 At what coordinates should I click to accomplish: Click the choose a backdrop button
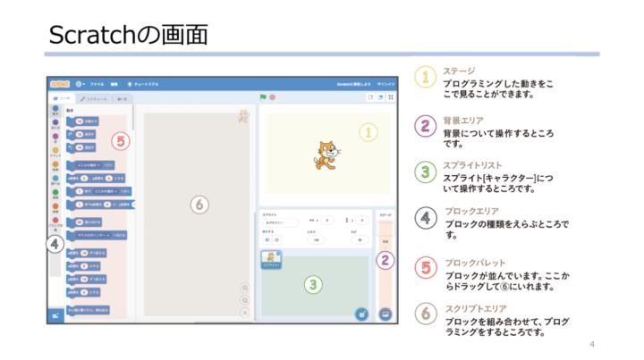point(386,314)
